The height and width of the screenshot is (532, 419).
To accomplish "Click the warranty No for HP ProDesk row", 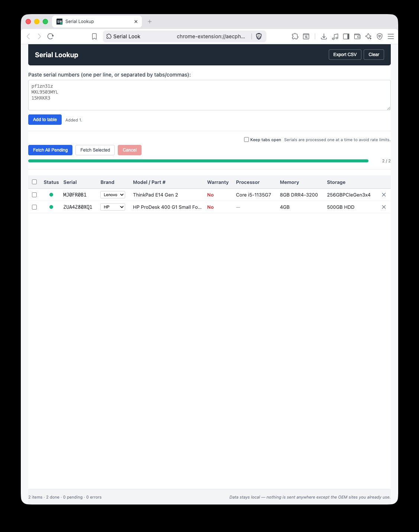I will coord(210,207).
